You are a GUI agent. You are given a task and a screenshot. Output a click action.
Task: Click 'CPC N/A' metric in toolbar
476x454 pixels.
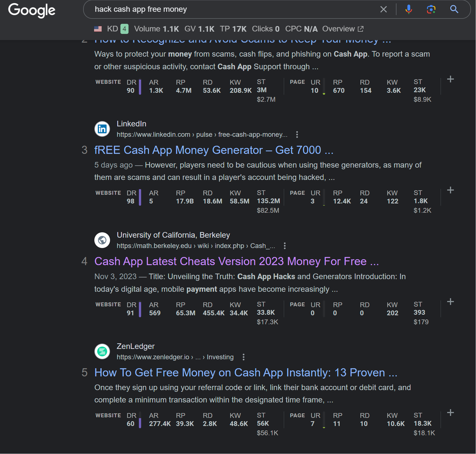coord(301,29)
